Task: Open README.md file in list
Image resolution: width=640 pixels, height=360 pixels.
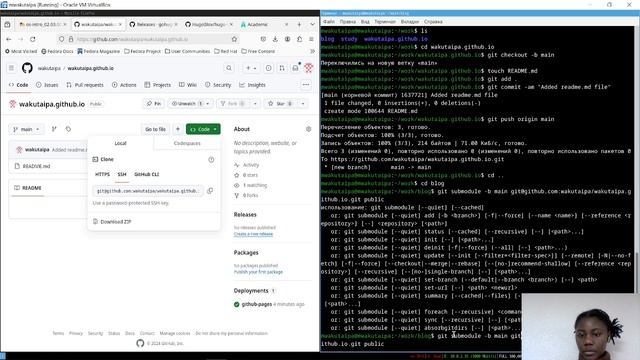Action: tap(37, 166)
